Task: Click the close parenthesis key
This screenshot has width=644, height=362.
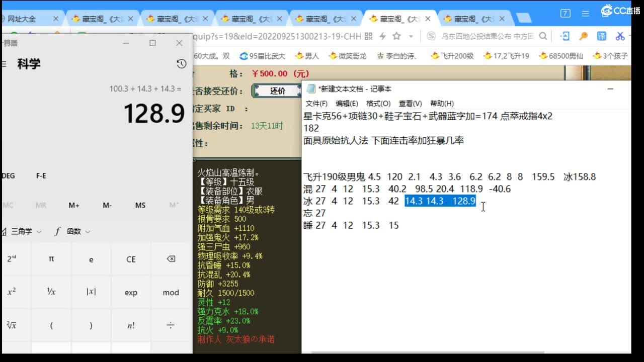Action: pos(91,325)
